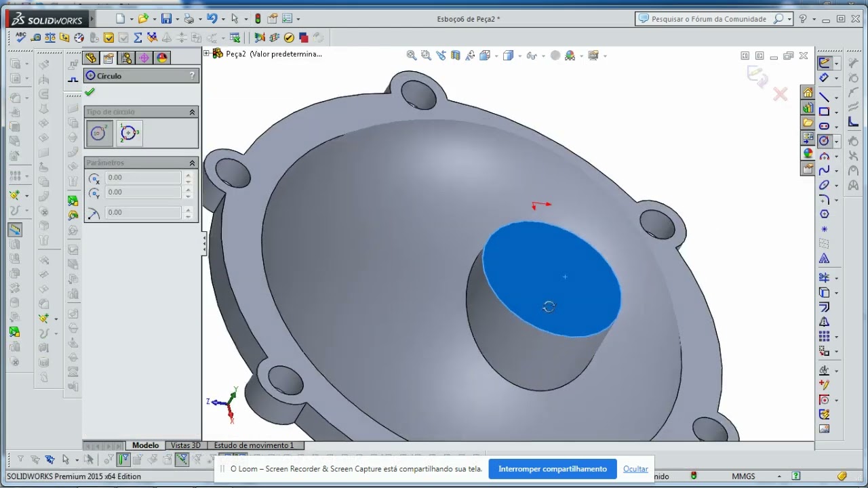Image resolution: width=868 pixels, height=488 pixels.
Task: Select the Convert Entities tool
Action: [824, 293]
